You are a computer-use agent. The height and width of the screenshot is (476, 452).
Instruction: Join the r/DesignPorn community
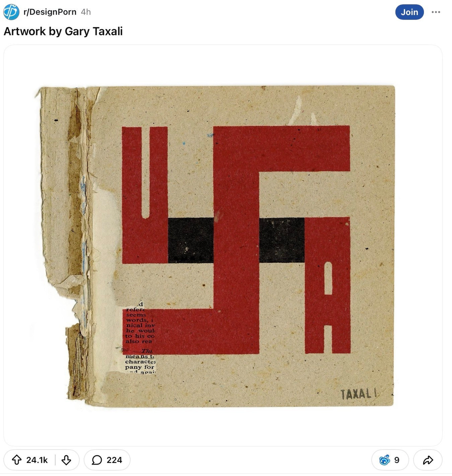409,12
